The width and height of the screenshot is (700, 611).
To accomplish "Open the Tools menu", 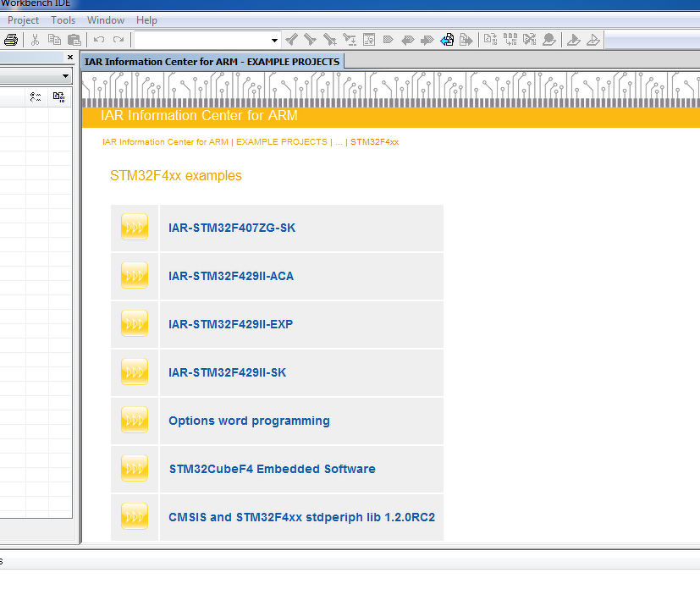I will pyautogui.click(x=63, y=20).
